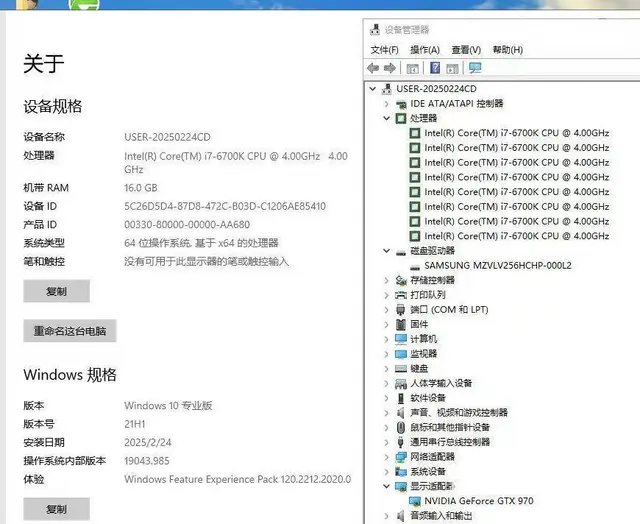The image size is (640, 524).
Task: Select the NVIDIA GeForce GTX 970 tree label
Action: click(479, 501)
